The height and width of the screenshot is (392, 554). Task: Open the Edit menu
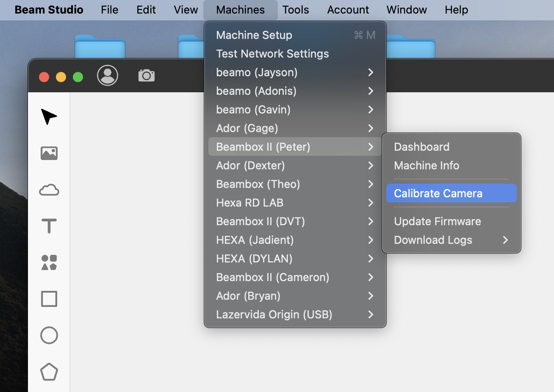[x=146, y=10]
